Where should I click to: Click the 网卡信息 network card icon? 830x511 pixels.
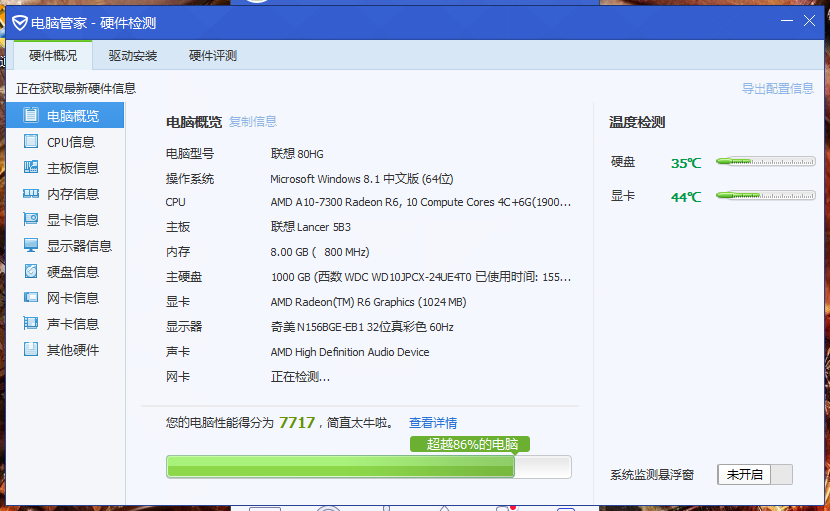point(31,297)
